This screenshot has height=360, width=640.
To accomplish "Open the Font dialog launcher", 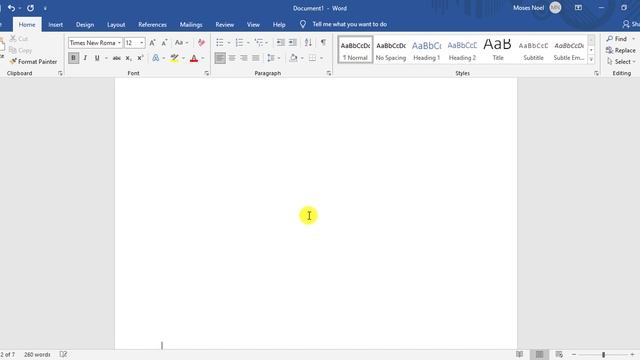I will tap(207, 73).
